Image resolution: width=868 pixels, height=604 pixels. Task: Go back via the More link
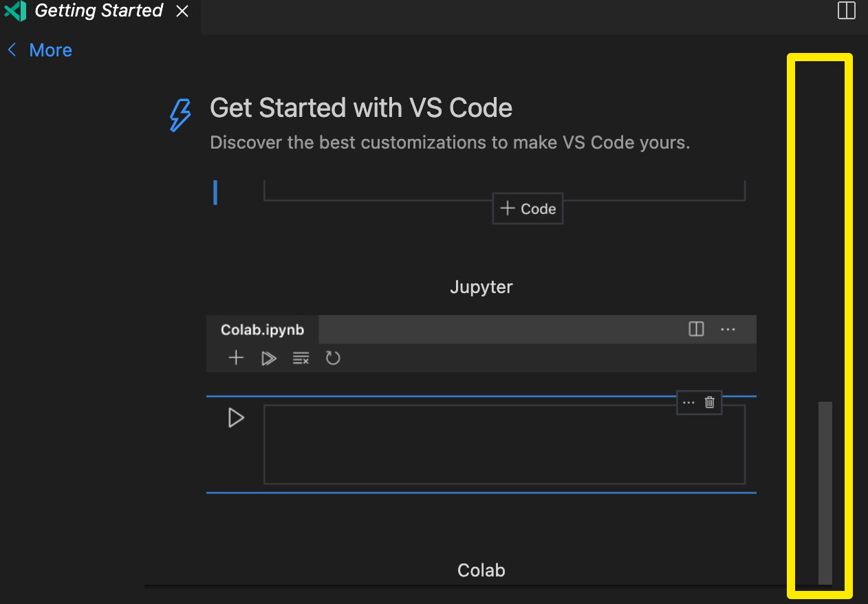51,50
